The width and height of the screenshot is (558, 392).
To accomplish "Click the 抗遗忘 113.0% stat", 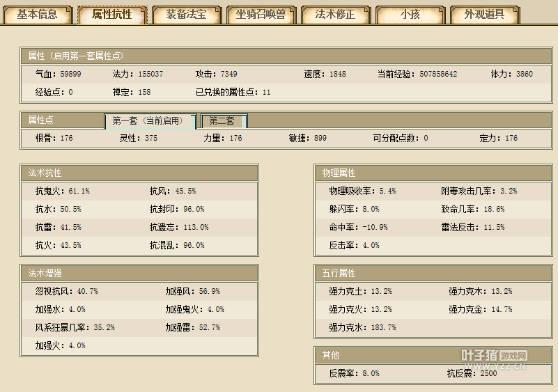I will pos(178,227).
